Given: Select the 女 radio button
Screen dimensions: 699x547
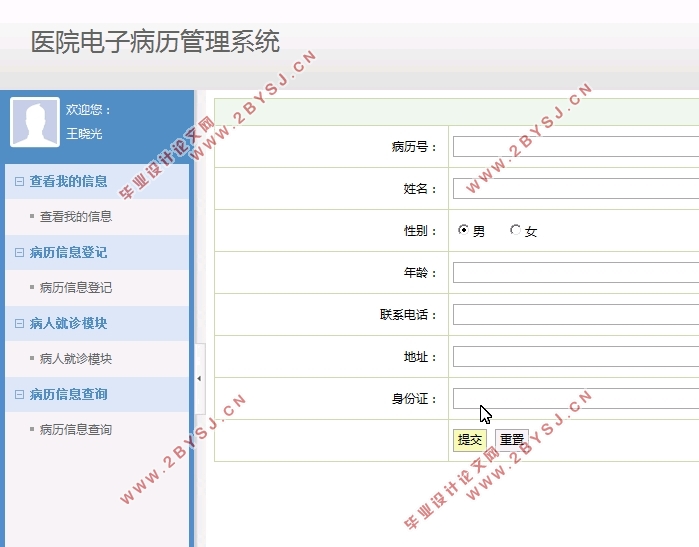Looking at the screenshot, I should (x=515, y=230).
